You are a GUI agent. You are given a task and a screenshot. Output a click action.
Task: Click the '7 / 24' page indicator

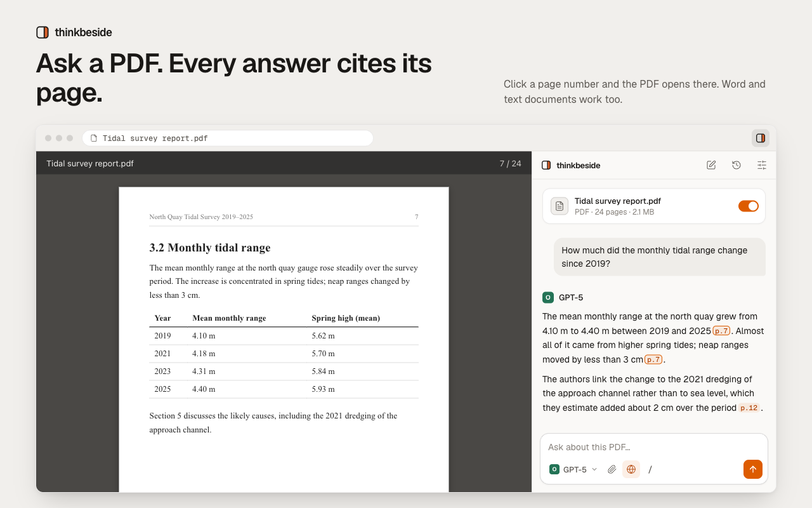510,163
